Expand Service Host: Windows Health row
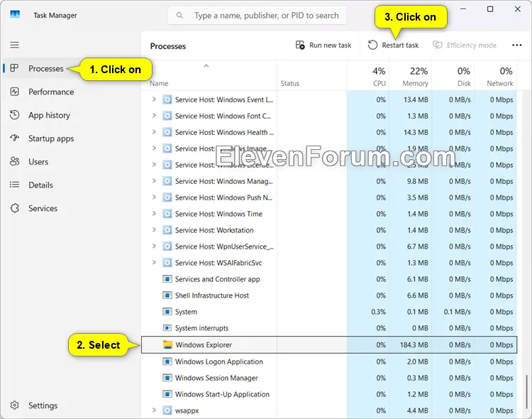This screenshot has width=532, height=419. click(x=154, y=132)
